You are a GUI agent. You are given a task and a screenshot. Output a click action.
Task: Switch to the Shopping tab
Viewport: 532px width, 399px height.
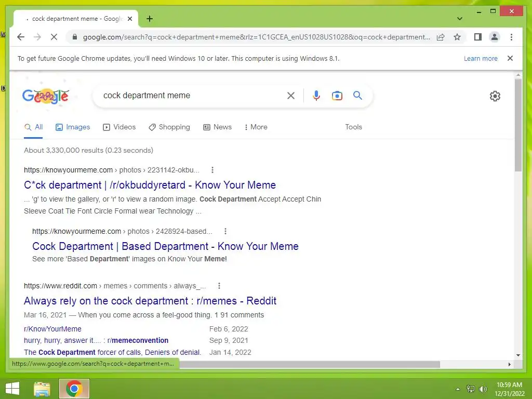169,127
